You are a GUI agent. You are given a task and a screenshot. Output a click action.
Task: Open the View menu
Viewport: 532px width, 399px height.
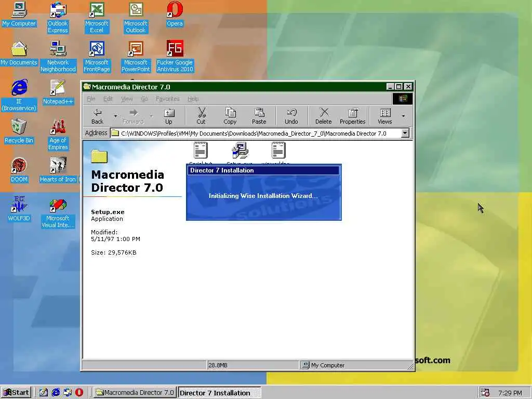point(127,99)
